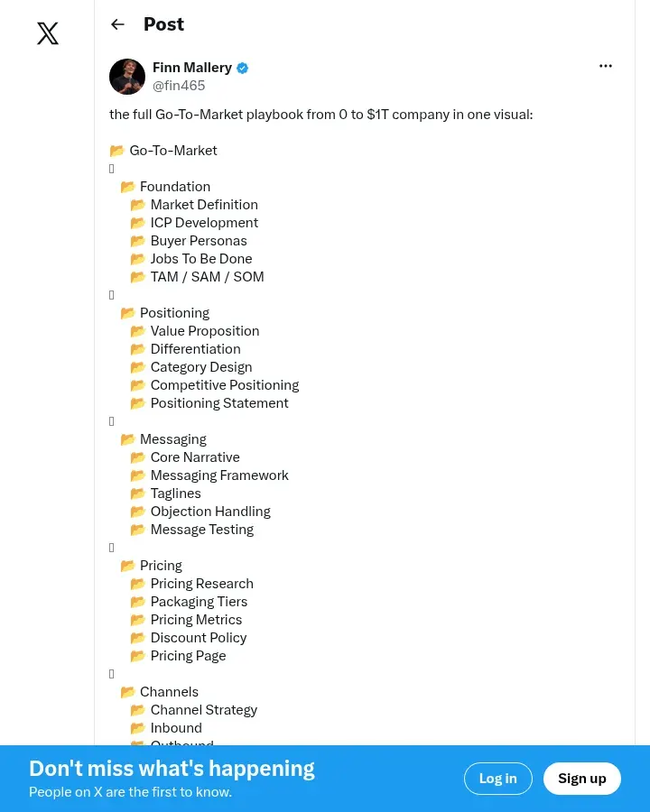Screen dimensions: 650x812
Task: Click the folder icon beside Positioning
Action: (x=127, y=313)
